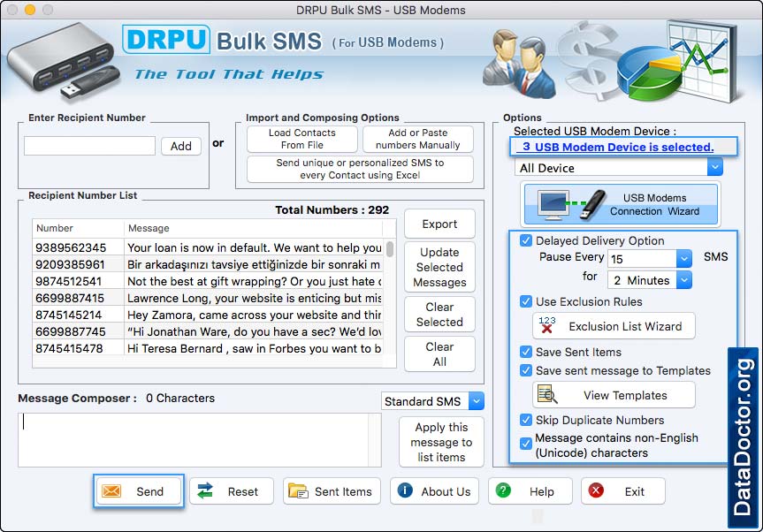Click message starting 'Bir arkadaşınızı tavsiye'

coord(254,264)
